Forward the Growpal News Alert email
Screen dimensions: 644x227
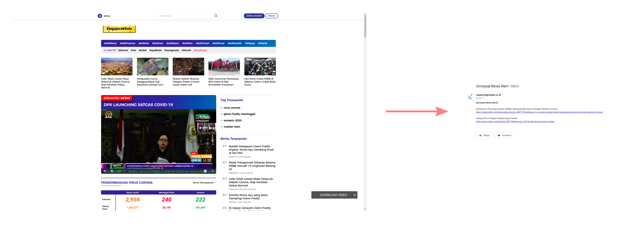(x=504, y=135)
